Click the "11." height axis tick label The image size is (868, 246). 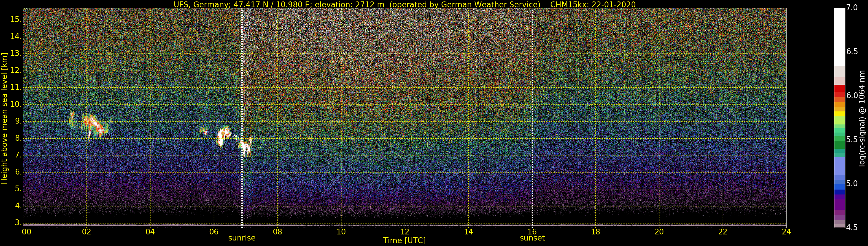(x=16, y=87)
